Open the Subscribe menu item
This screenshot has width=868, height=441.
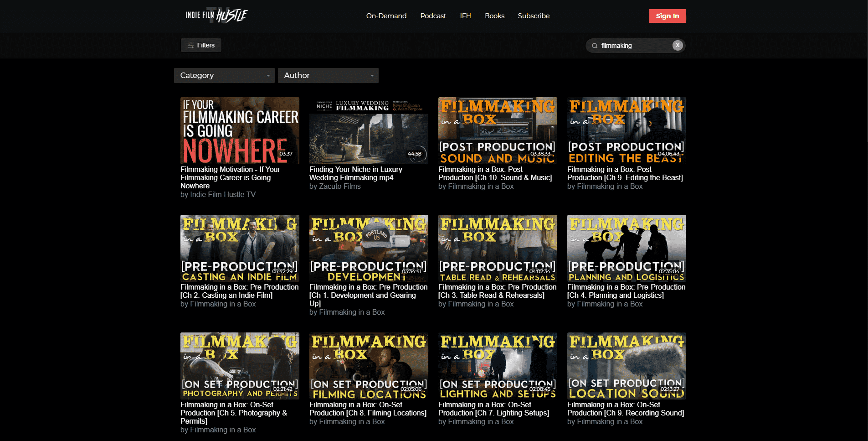534,16
